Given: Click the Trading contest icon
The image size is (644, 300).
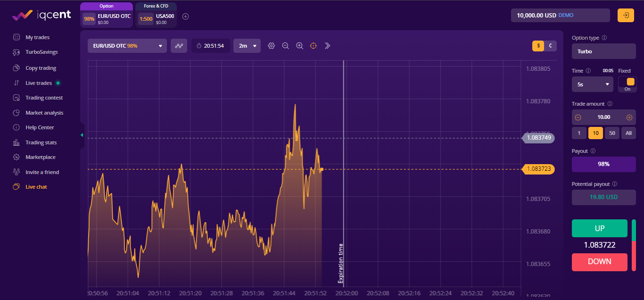Looking at the screenshot, I should (x=17, y=98).
